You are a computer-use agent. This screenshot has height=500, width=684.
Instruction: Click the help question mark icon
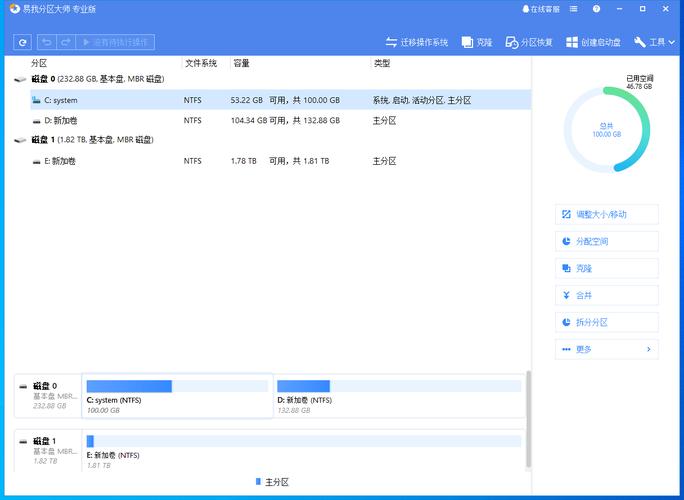[597, 9]
